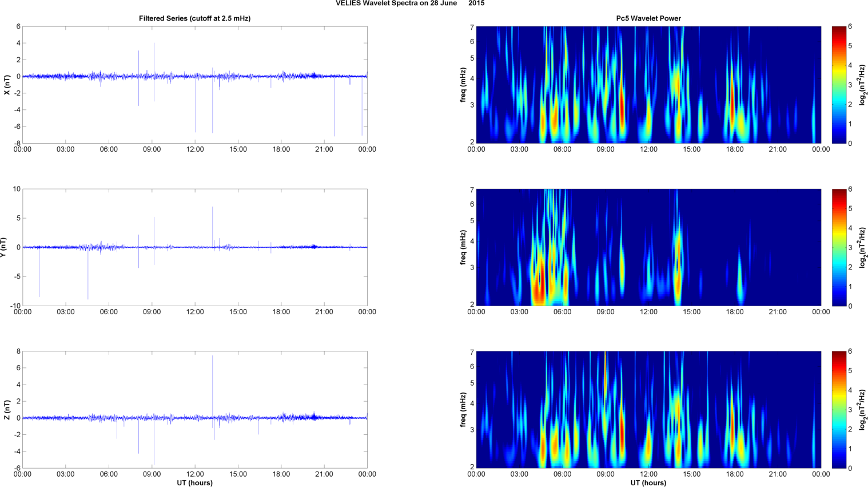Click the log2(nT²/Hz) label of the top color bar
The height and width of the screenshot is (487, 868).
tap(863, 85)
